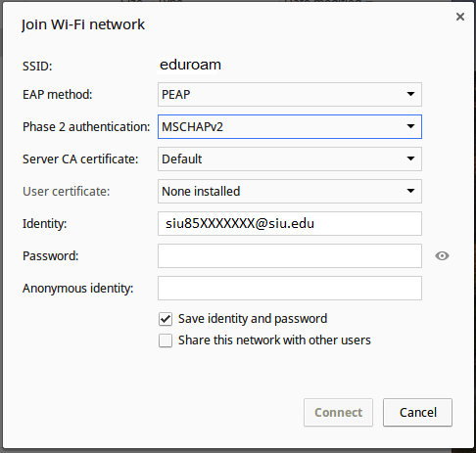Enable Share this network with other users
This screenshot has height=453, width=476.
[x=166, y=340]
